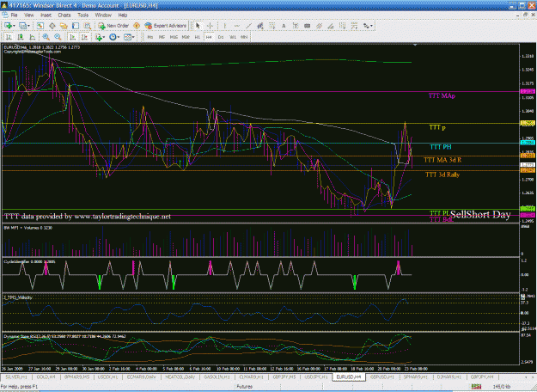Open the periodicity clock dropdown
This screenshot has height=392, width=537.
tap(114, 37)
